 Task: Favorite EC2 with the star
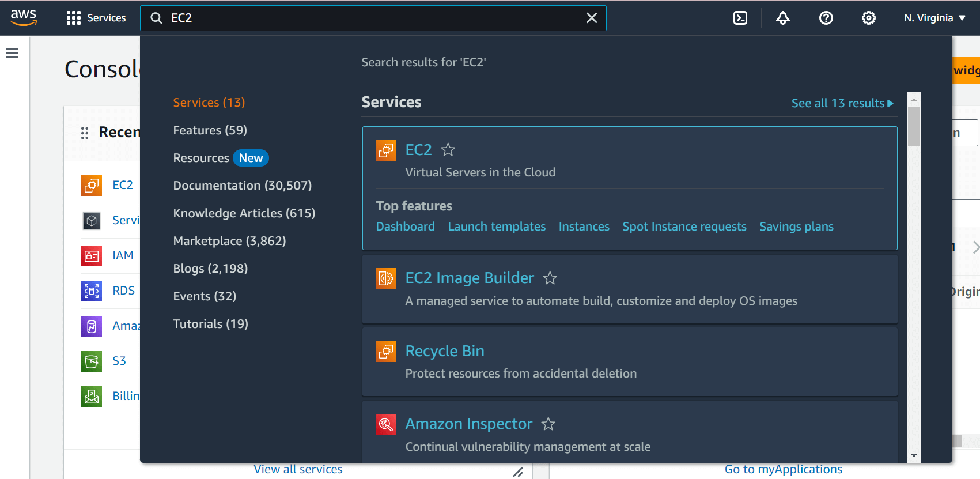[x=448, y=150]
